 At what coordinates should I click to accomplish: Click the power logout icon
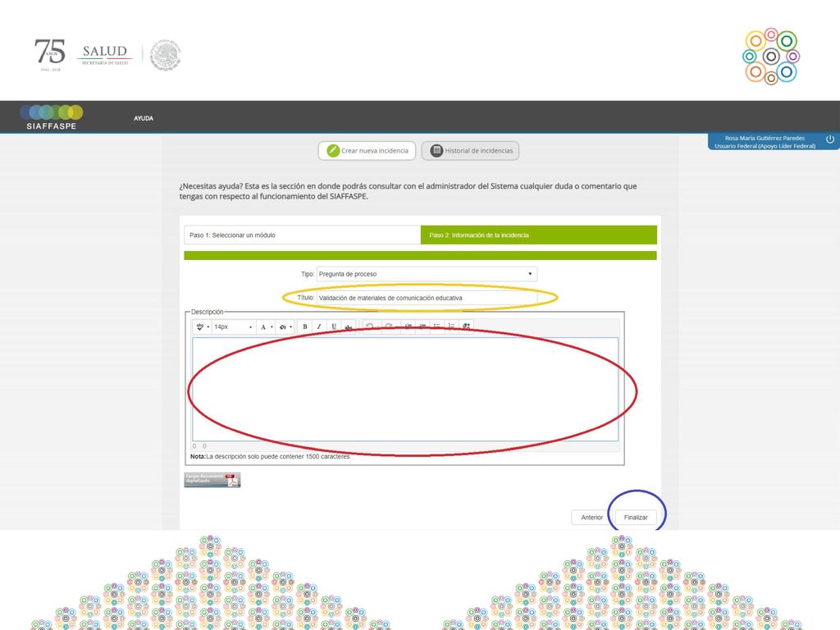pyautogui.click(x=830, y=139)
